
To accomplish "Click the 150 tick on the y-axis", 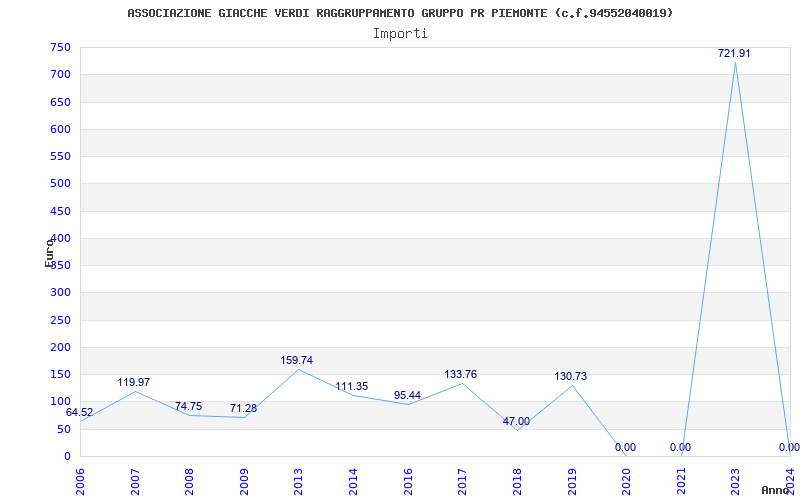I will pos(61,374).
